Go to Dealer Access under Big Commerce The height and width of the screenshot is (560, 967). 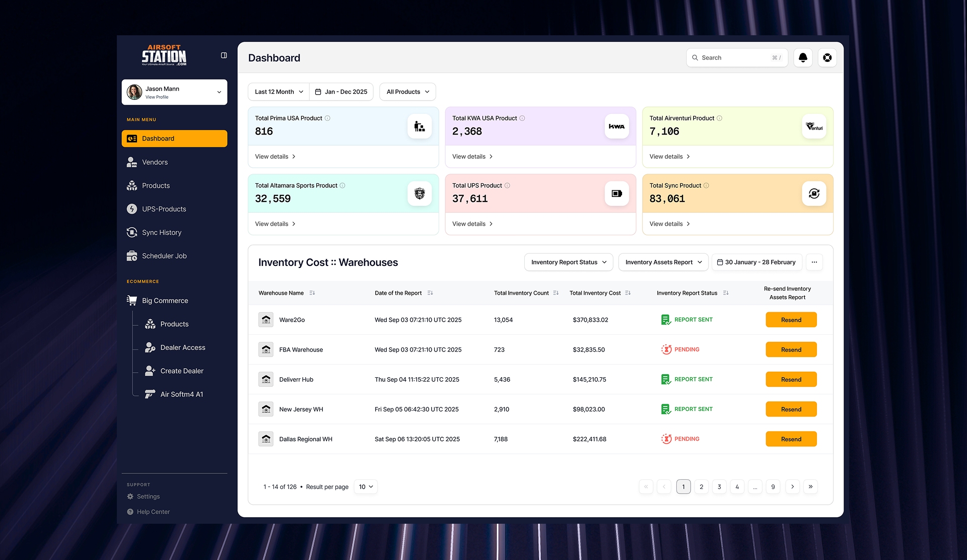[x=182, y=347]
